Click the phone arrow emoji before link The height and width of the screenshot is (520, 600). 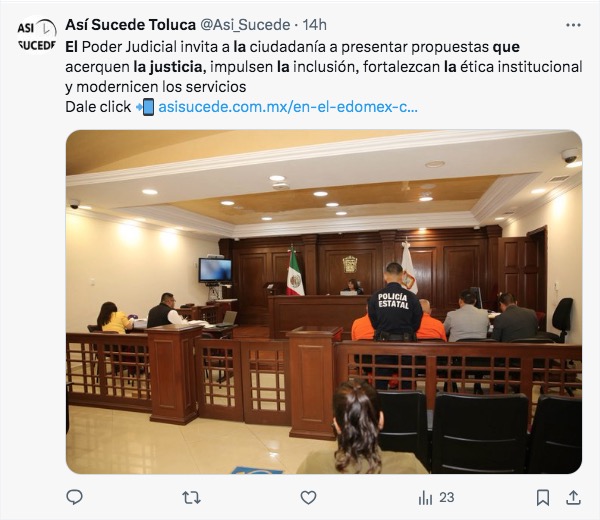coord(145,107)
